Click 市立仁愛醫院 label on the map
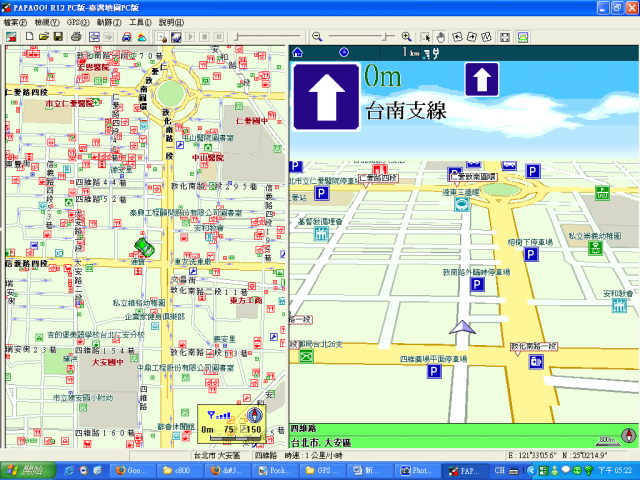The image size is (640, 480). (x=70, y=104)
